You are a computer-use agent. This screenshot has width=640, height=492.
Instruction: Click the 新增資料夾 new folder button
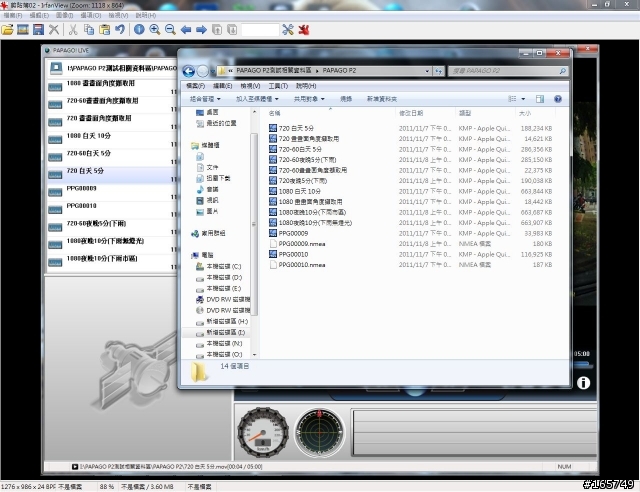[x=382, y=99]
